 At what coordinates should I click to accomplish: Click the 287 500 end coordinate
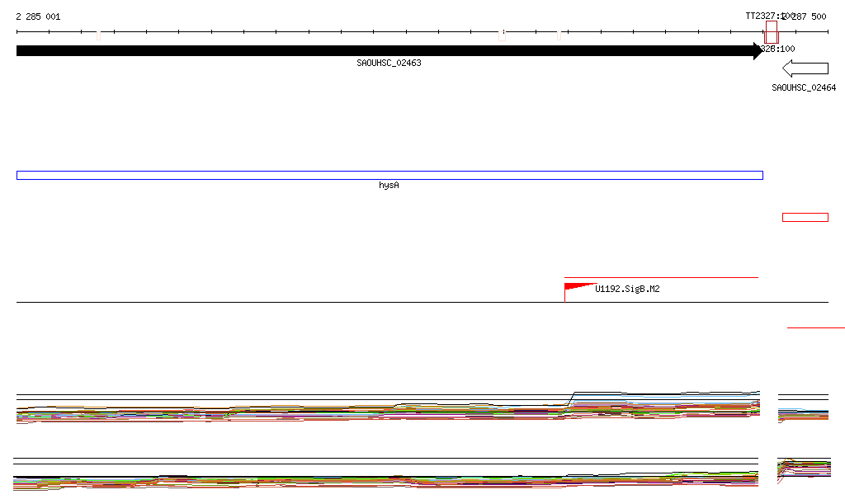tap(810, 16)
